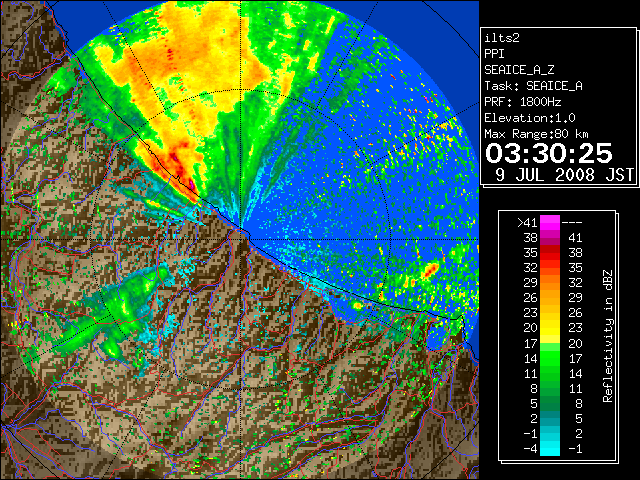Select the 'SEAICE_A_Z' product text
This screenshot has height=480, width=640.
[x=519, y=70]
